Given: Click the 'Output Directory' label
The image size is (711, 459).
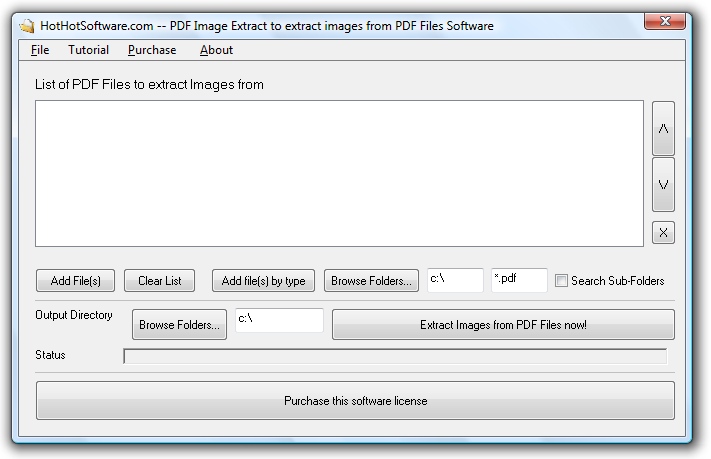Looking at the screenshot, I should [74, 315].
